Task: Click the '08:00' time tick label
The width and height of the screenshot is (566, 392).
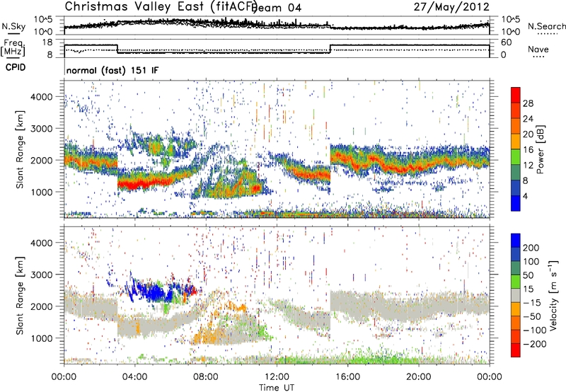Action: point(206,377)
